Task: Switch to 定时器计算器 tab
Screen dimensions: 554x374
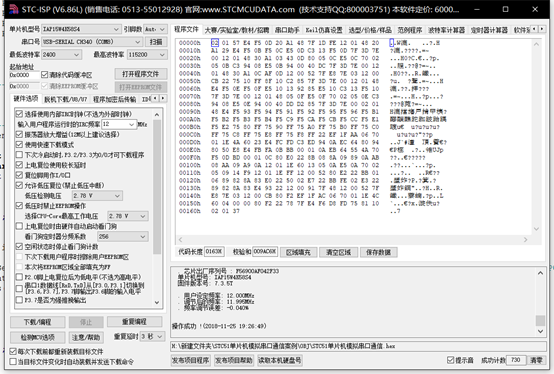Action: pos(489,30)
